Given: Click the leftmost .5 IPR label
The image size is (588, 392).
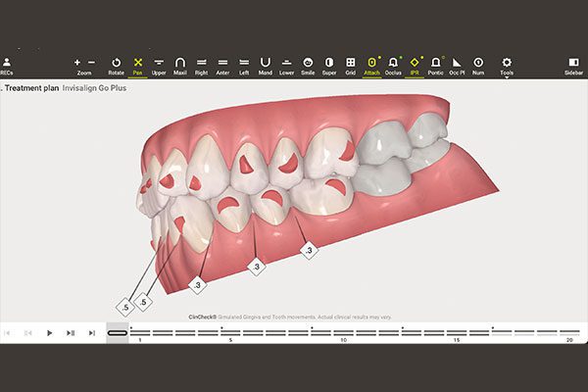Looking at the screenshot, I should [x=125, y=307].
